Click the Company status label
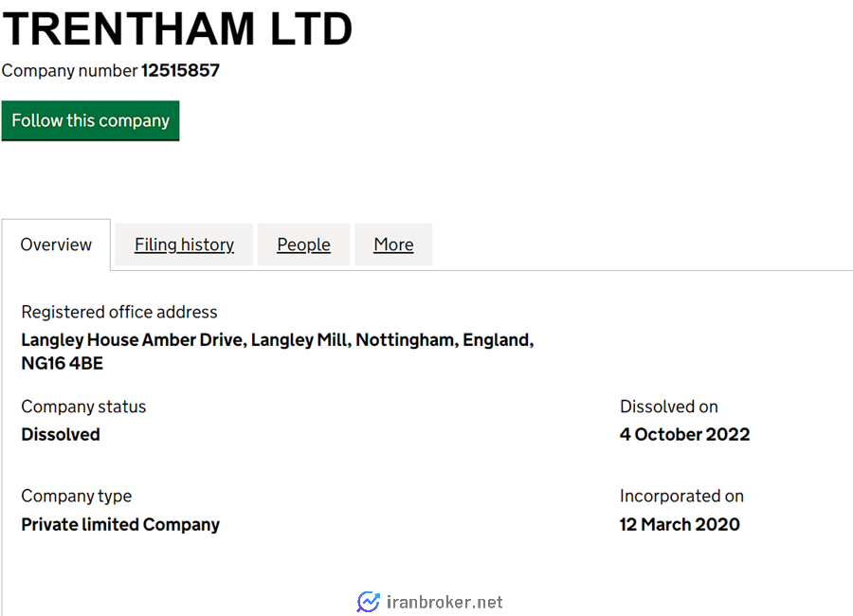853x616 pixels. [x=83, y=408]
